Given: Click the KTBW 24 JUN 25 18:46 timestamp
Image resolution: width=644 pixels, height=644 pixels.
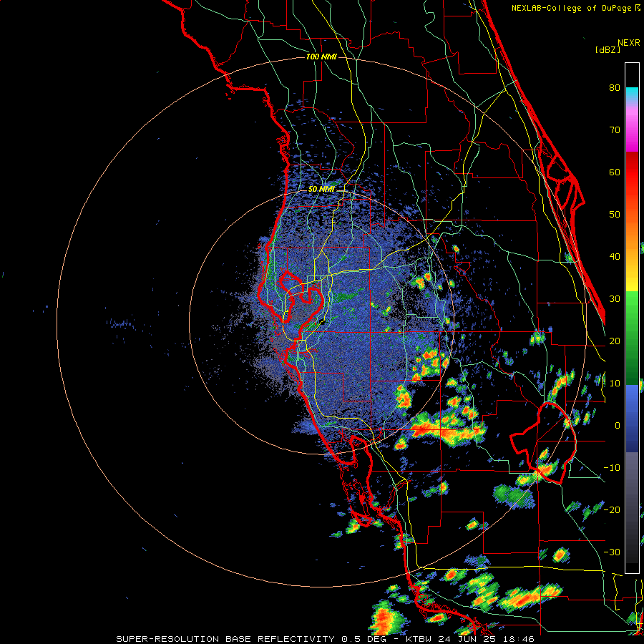Looking at the screenshot, I should point(470,639).
